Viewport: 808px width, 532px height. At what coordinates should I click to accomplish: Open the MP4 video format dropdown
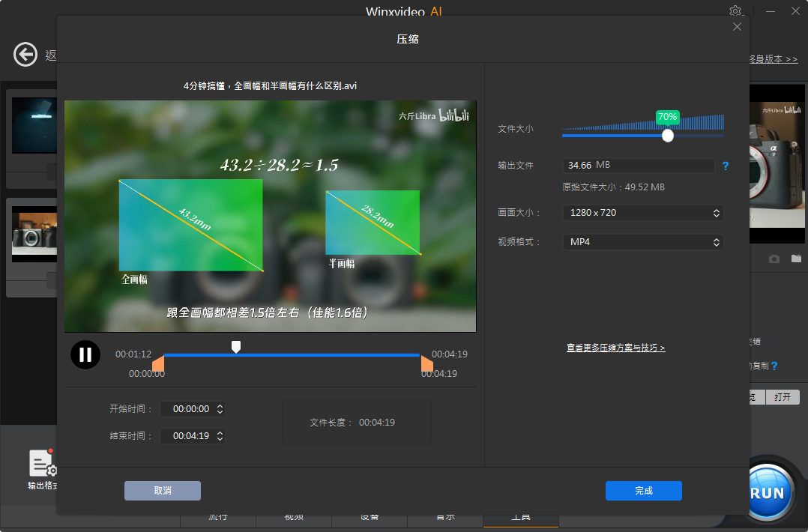pyautogui.click(x=642, y=242)
